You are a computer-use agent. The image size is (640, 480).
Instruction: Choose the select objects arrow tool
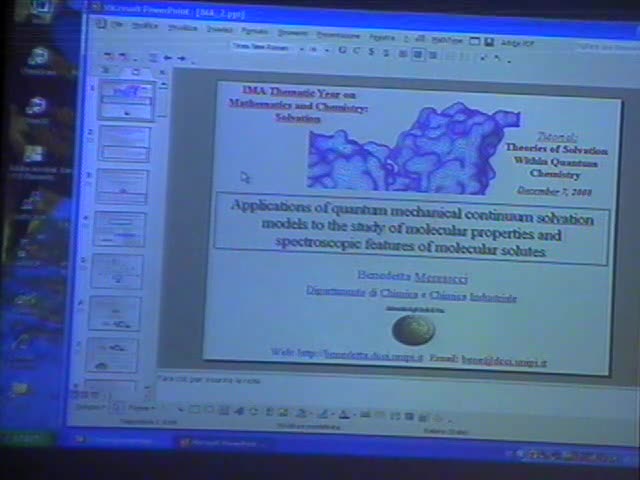(x=118, y=407)
